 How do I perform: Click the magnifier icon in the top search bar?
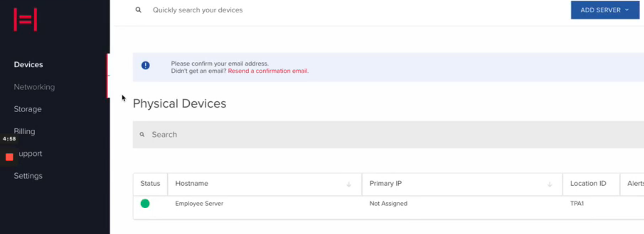coord(138,10)
